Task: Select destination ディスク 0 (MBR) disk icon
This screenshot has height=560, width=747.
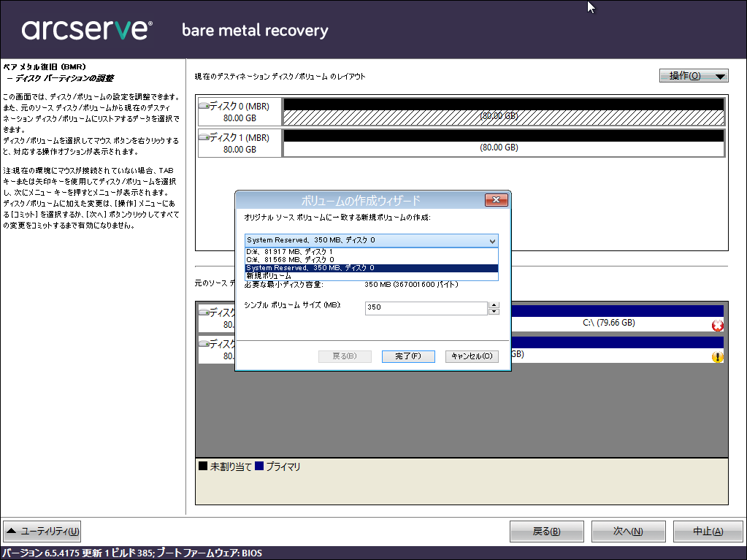Action: point(204,106)
